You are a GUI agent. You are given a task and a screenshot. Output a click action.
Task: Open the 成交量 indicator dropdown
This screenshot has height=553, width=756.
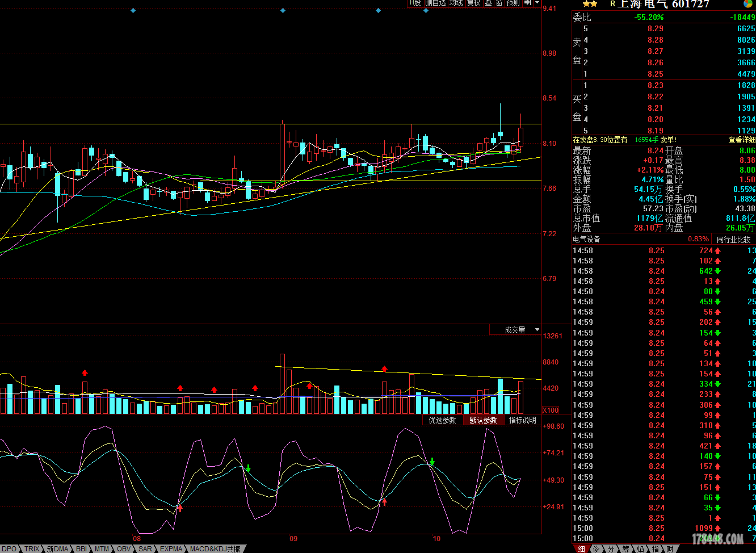(516, 330)
